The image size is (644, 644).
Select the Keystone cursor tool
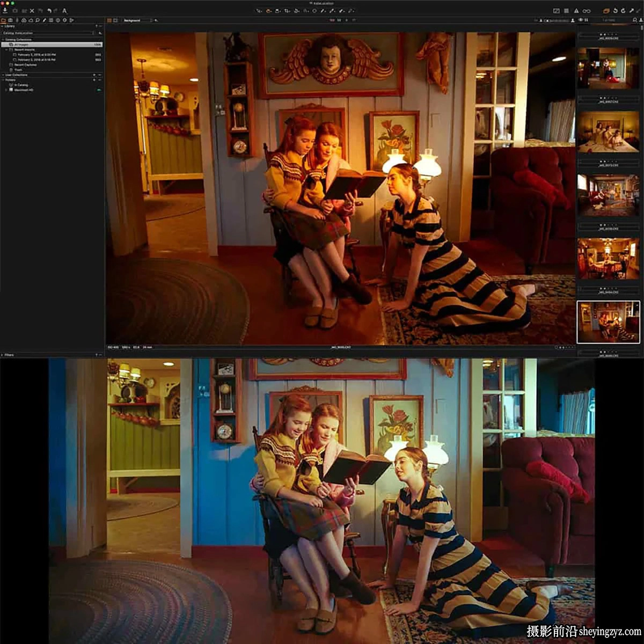pos(306,11)
